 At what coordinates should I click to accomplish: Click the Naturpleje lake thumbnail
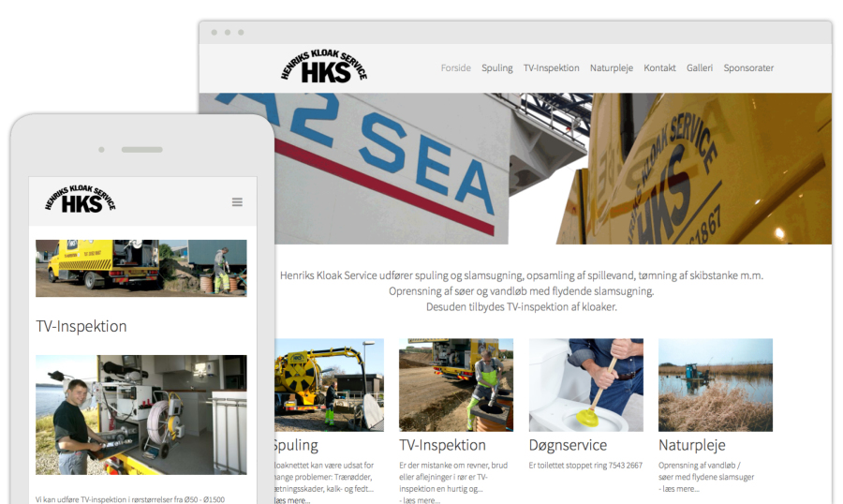(715, 384)
